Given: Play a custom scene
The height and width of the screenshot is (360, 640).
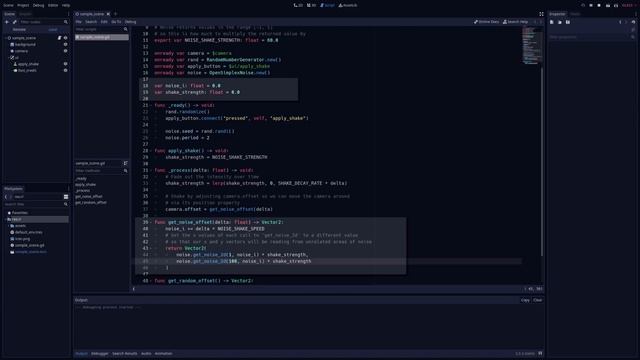Looking at the screenshot, I should [616, 5].
